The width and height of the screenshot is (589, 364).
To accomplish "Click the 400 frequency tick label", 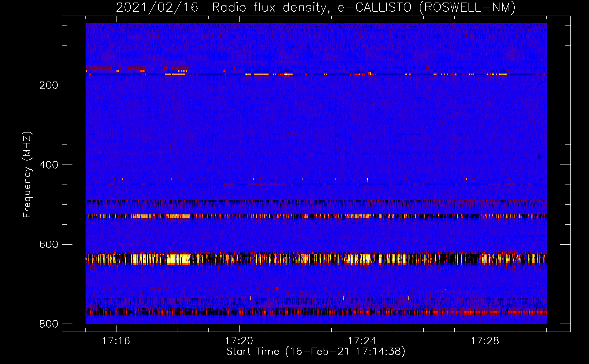I will click(49, 165).
